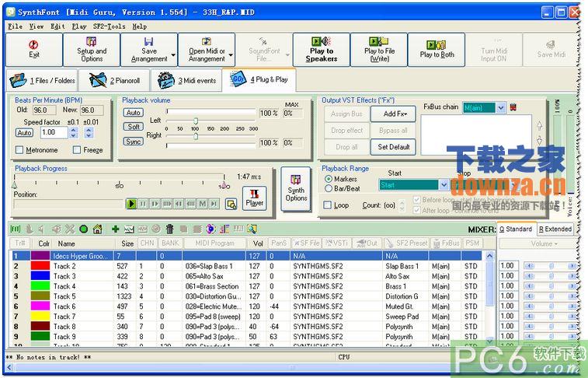Screen dimensions: 588x378
Task: Enable the Loop checkbox
Action: point(327,205)
